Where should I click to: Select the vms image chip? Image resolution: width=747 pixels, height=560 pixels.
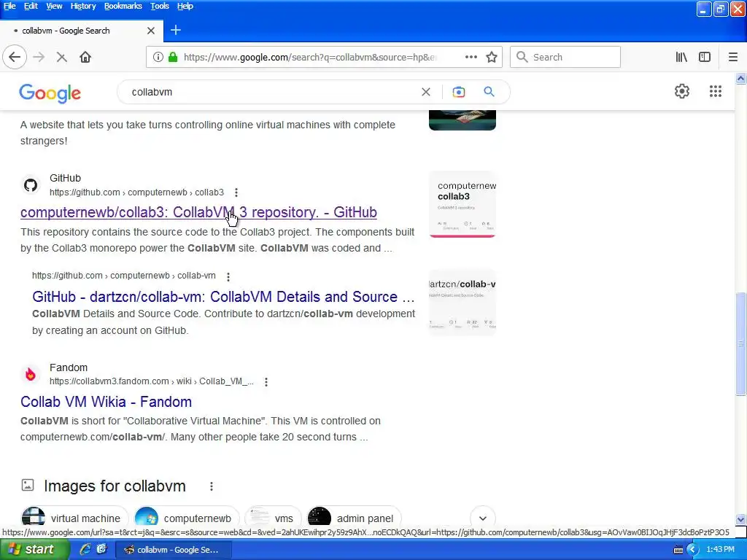[x=274, y=517]
